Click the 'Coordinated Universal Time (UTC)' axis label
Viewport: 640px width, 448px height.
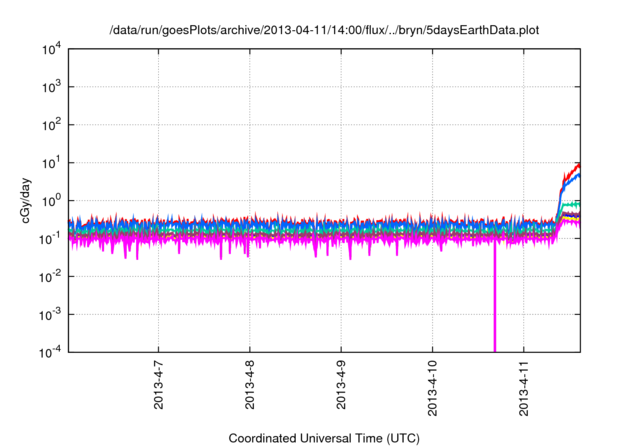[324, 438]
